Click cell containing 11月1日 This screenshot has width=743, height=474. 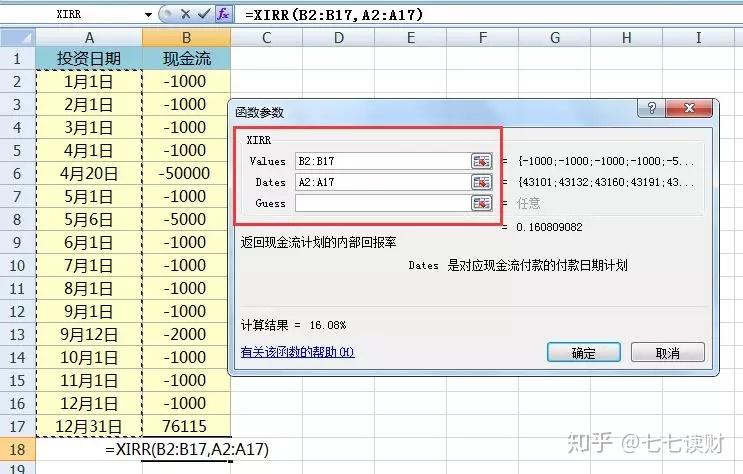tap(89, 381)
